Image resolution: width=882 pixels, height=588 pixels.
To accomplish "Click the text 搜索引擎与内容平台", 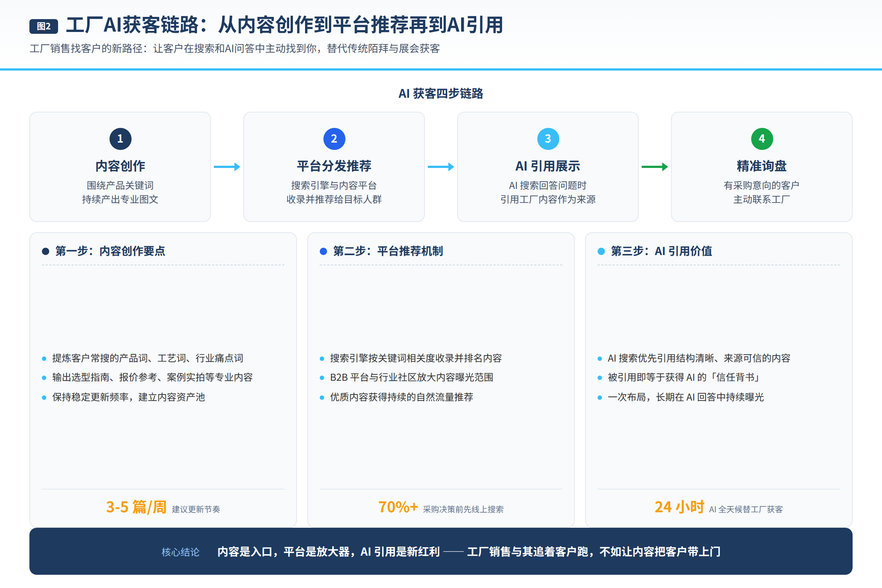I will [x=334, y=185].
